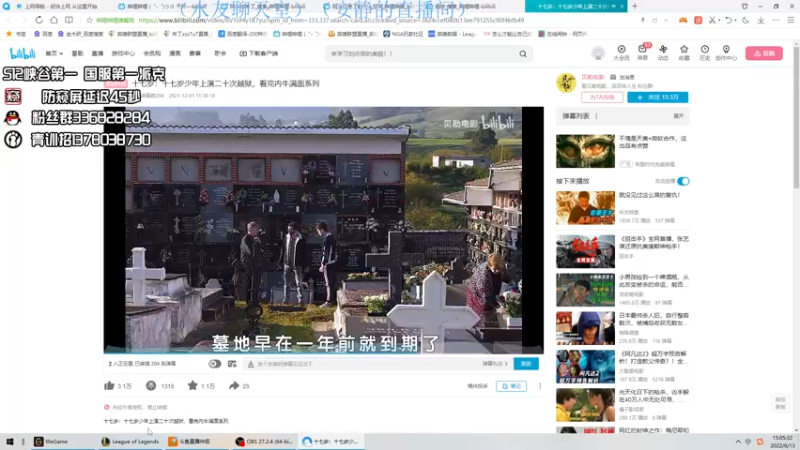Screen dimensions: 800x450
Task: Click the like thumbs-up icon
Action: tap(109, 386)
